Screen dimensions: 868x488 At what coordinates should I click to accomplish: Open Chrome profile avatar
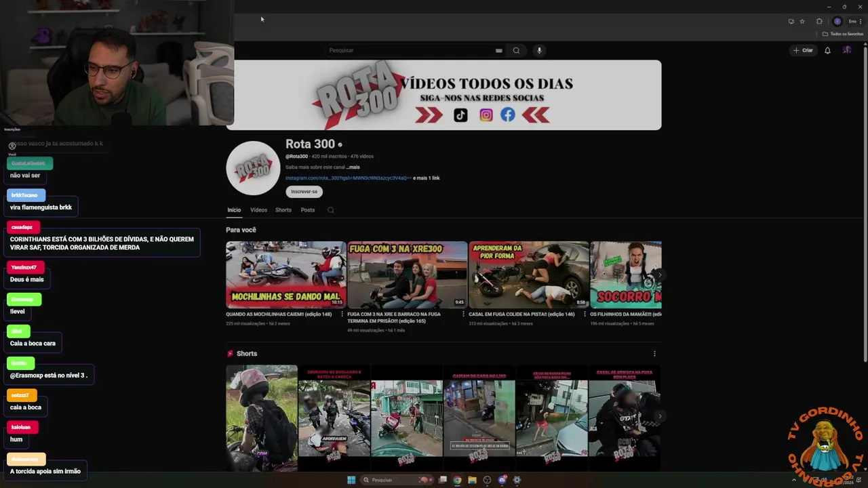pos(837,21)
